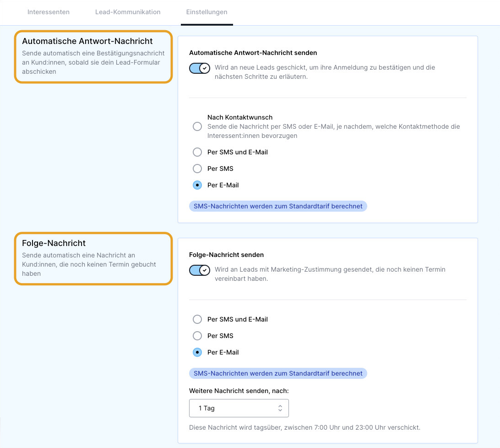
Task: Select the Einstellungen tab
Action: pos(207,12)
